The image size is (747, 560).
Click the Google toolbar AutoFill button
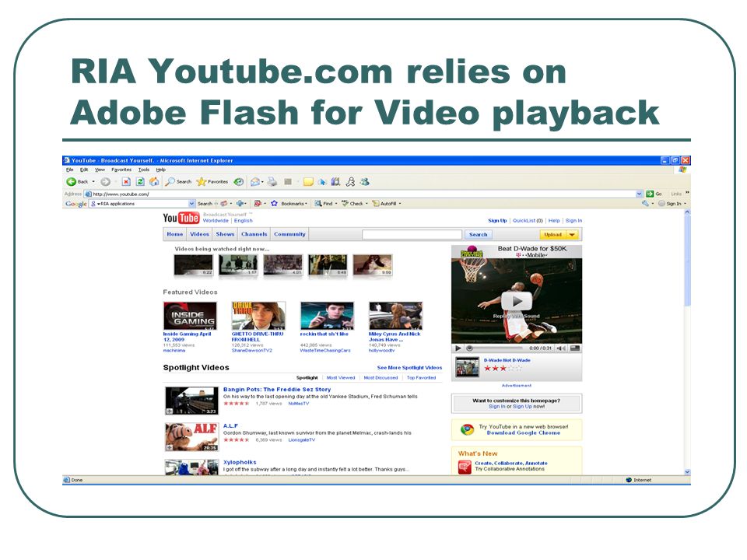point(384,203)
